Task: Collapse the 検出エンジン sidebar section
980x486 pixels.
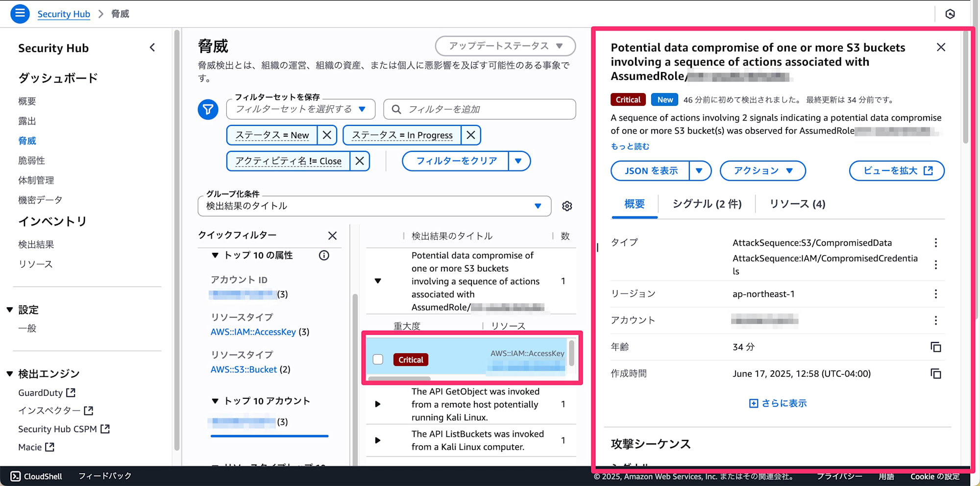Action: click(x=10, y=374)
